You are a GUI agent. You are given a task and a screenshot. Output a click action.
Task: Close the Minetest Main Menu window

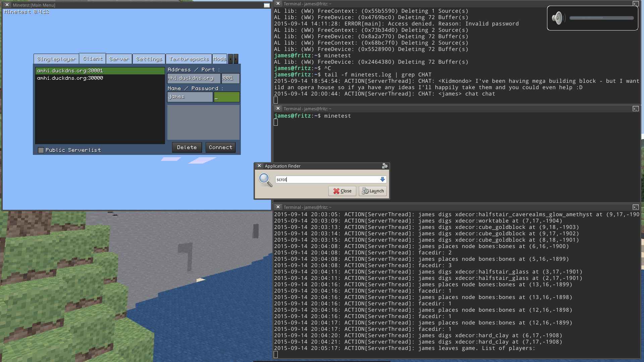pyautogui.click(x=7, y=5)
